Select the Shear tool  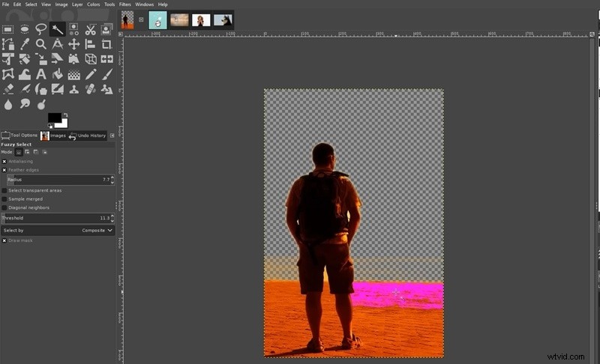[x=58, y=59]
